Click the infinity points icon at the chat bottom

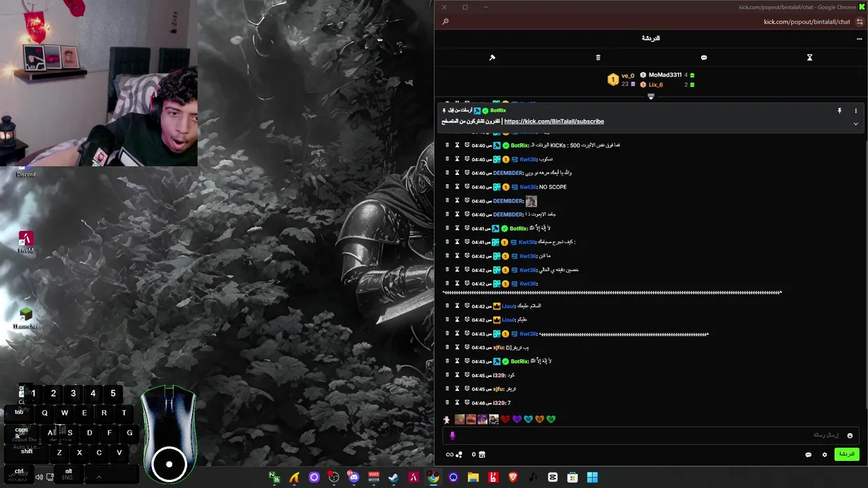click(450, 455)
